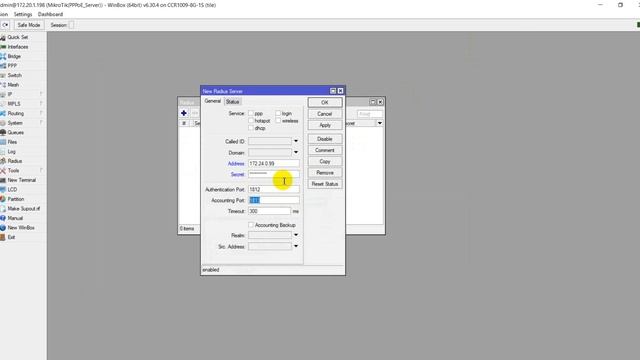The width and height of the screenshot is (640, 360).
Task: Click the Reset Status button
Action: pyautogui.click(x=325, y=184)
